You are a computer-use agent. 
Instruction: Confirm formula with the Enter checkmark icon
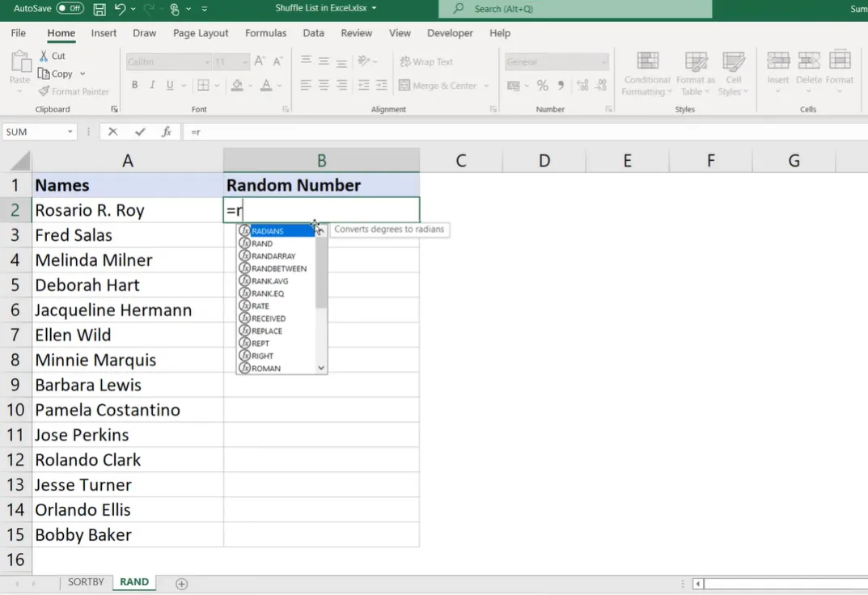coord(140,132)
